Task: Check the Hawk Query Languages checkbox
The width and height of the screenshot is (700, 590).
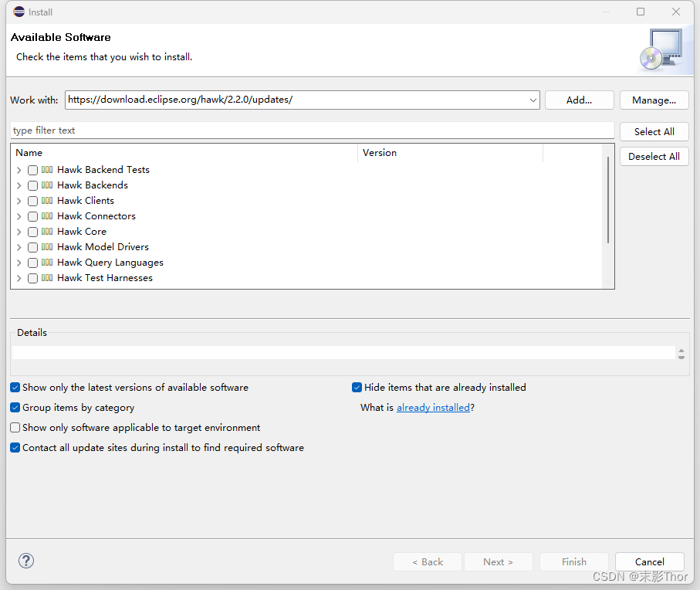Action: (x=32, y=263)
